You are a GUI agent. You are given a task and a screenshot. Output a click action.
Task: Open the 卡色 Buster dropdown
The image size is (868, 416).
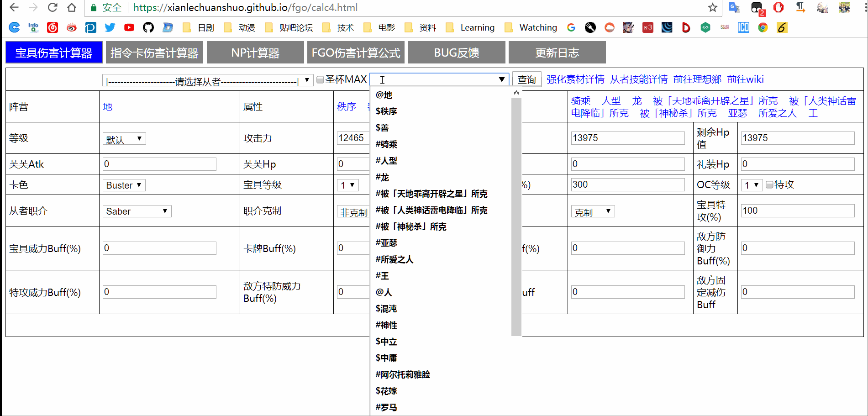click(x=123, y=185)
